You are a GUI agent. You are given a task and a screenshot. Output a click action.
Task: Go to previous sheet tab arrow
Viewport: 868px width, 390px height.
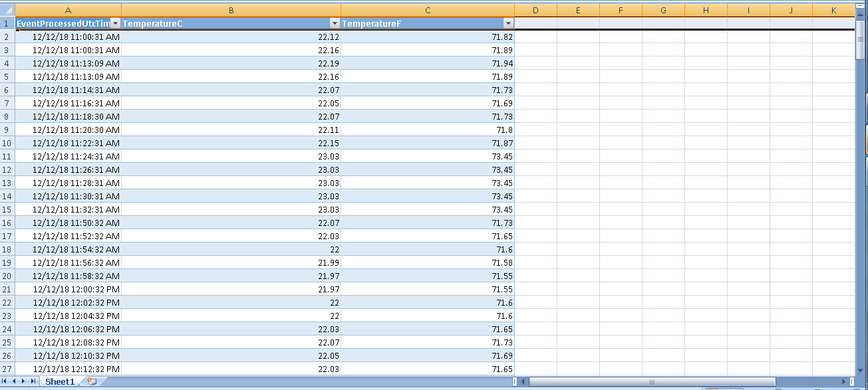click(15, 381)
